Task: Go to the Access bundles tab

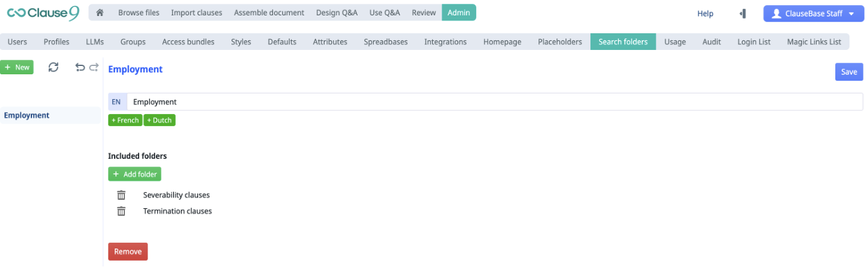Action: pyautogui.click(x=188, y=42)
